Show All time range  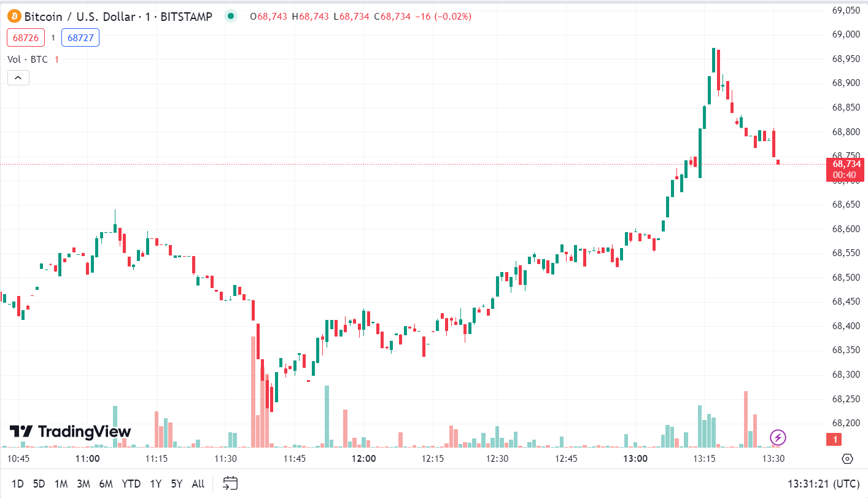pyautogui.click(x=198, y=484)
